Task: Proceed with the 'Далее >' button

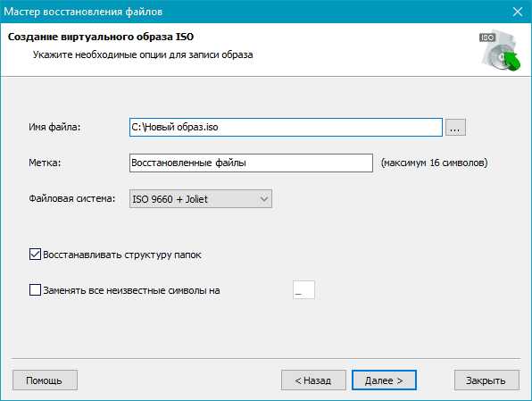Action: [384, 380]
